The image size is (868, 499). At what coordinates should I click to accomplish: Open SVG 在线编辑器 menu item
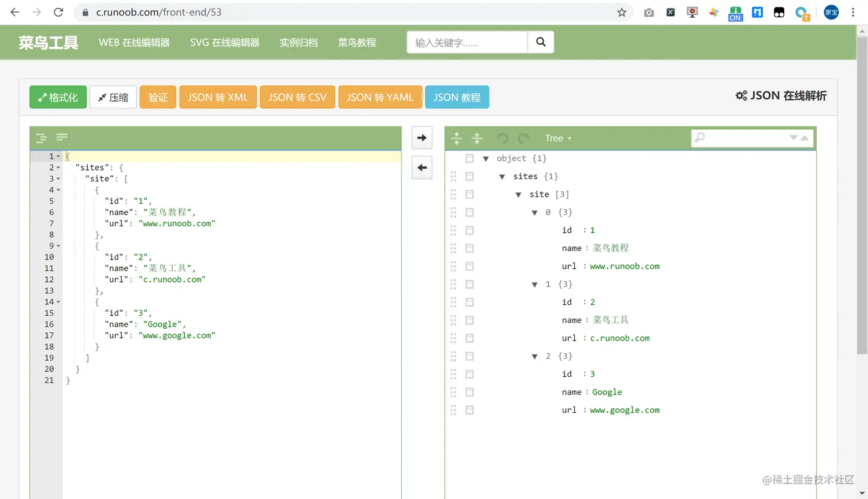coord(224,42)
